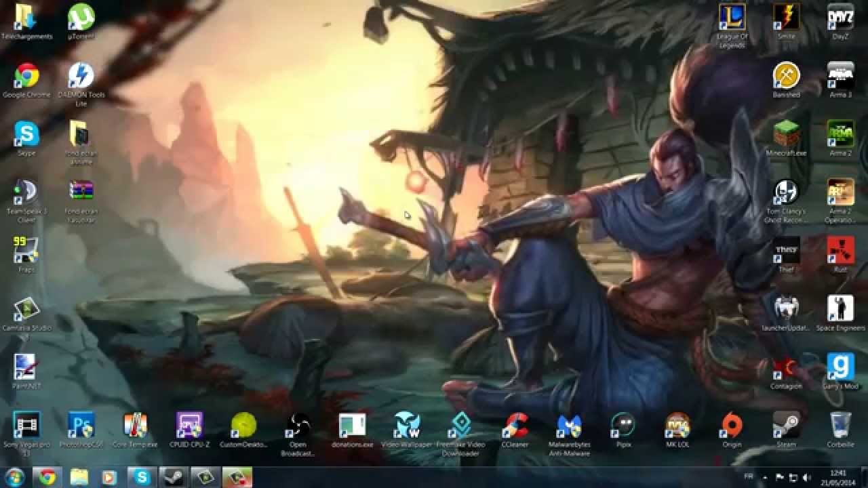The image size is (868, 488).
Task: Open the volume speaker tray icon
Action: [x=806, y=477]
